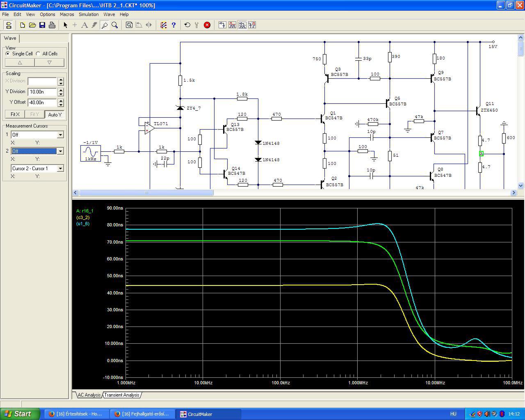The height and width of the screenshot is (420, 525).
Task: Expand the Cursor 2 - Cursor 1 dropdown
Action: [x=60, y=169]
